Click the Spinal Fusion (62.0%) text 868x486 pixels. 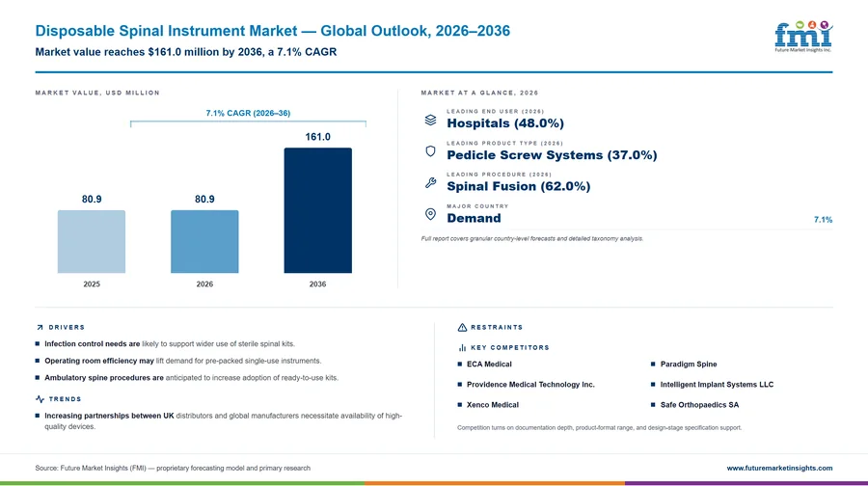point(519,186)
